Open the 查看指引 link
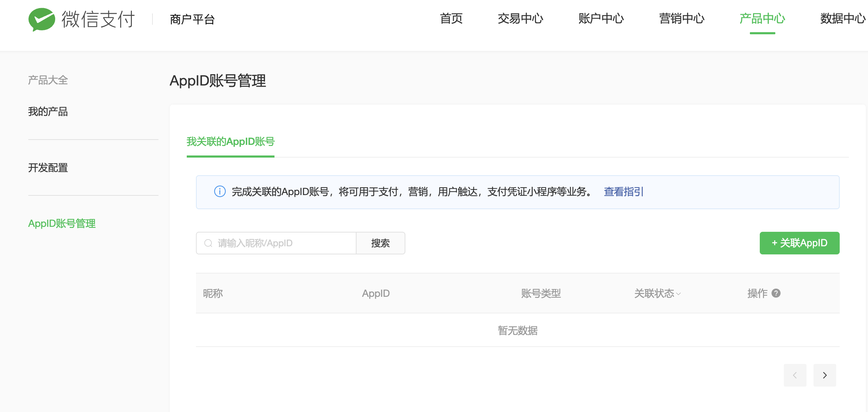The width and height of the screenshot is (868, 412). (x=624, y=192)
